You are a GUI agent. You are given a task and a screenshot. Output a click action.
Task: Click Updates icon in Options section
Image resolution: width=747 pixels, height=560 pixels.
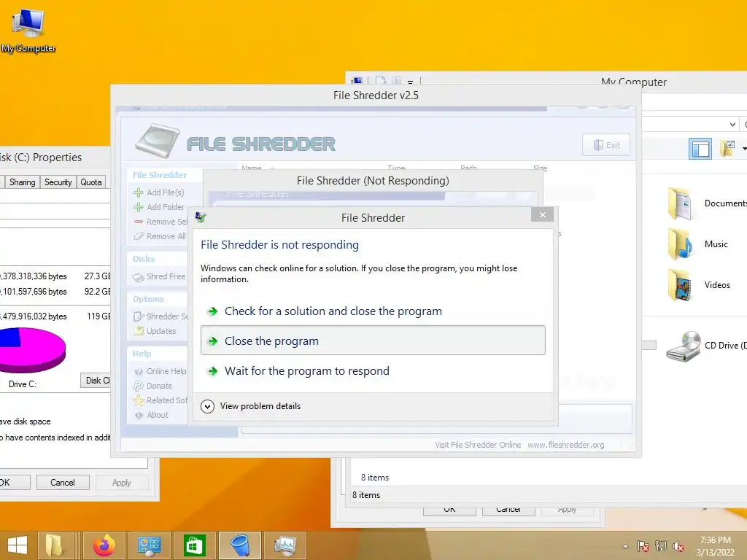tap(138, 331)
